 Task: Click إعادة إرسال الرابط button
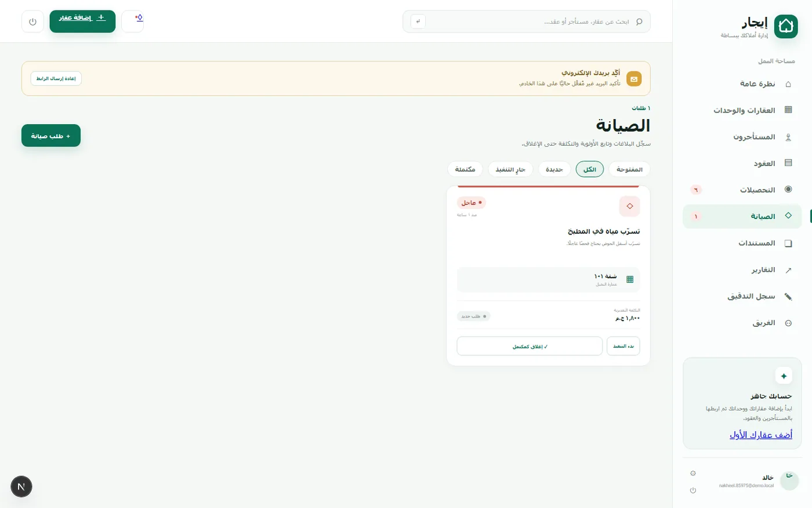tap(56, 79)
